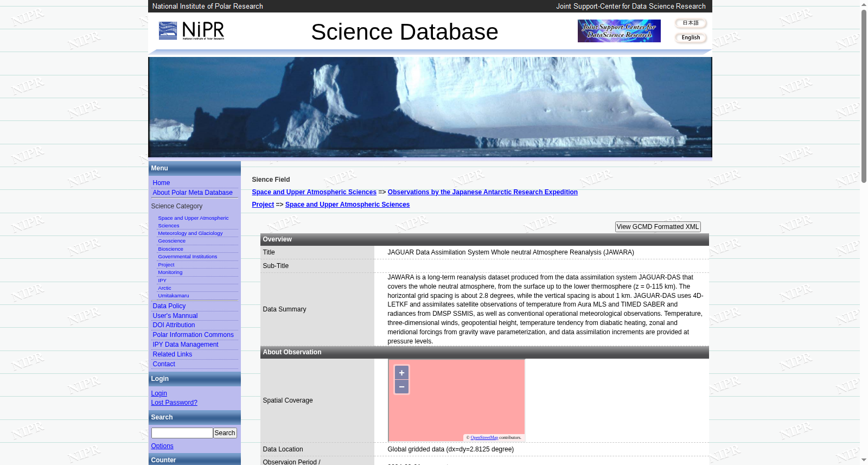The width and height of the screenshot is (868, 465).
Task: Open Observations by the Japanese Antarctic Research Expedition
Action: [483, 192]
